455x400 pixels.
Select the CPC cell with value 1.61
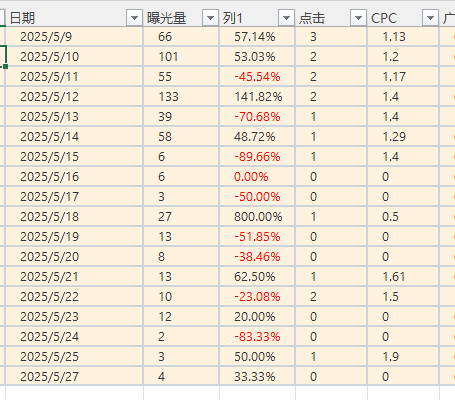403,277
